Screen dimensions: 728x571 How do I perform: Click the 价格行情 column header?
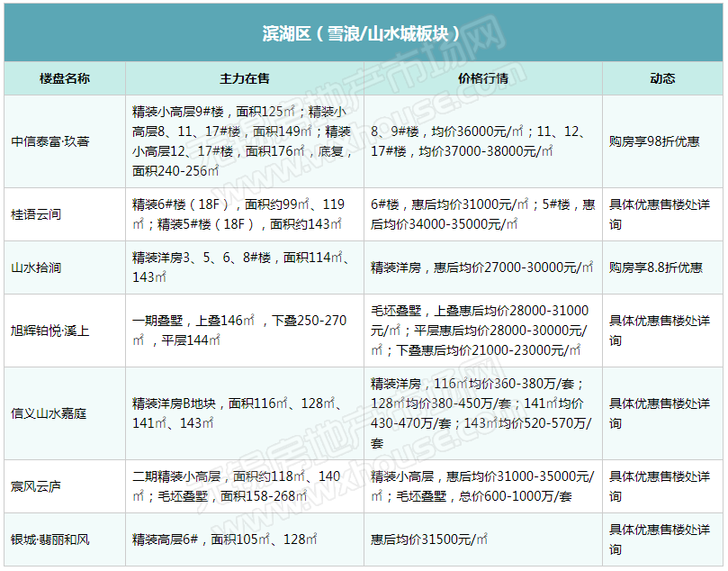tap(482, 78)
